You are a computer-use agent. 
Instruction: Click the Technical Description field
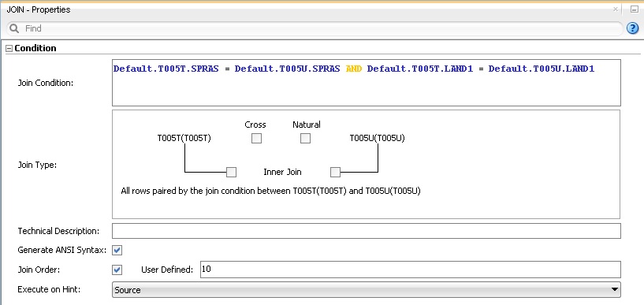(x=366, y=231)
